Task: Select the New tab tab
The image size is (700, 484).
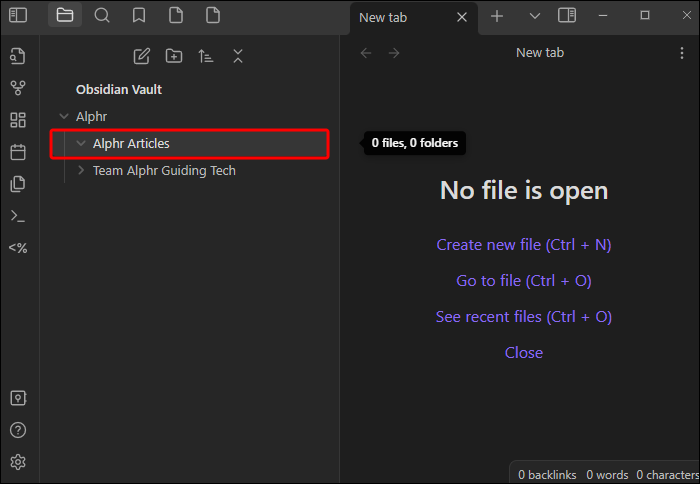Action: tap(400, 17)
